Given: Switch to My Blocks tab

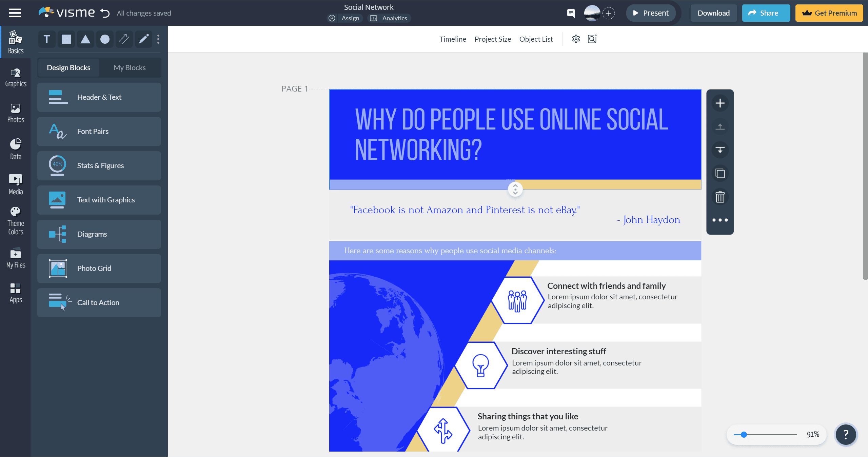Looking at the screenshot, I should pos(130,67).
